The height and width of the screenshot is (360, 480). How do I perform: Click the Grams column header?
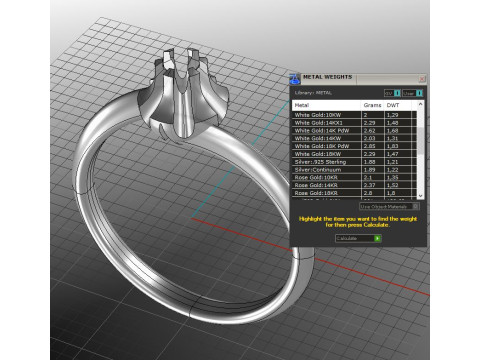[x=372, y=105]
